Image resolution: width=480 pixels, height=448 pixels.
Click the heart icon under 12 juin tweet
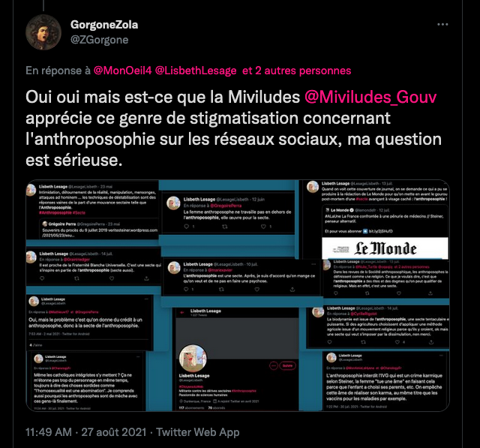pos(263,227)
